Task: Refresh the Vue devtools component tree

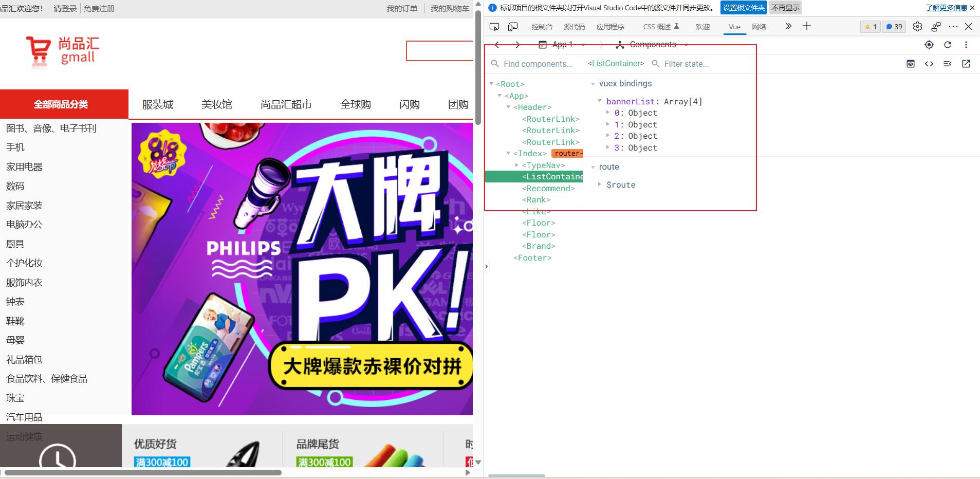Action: pyautogui.click(x=948, y=45)
